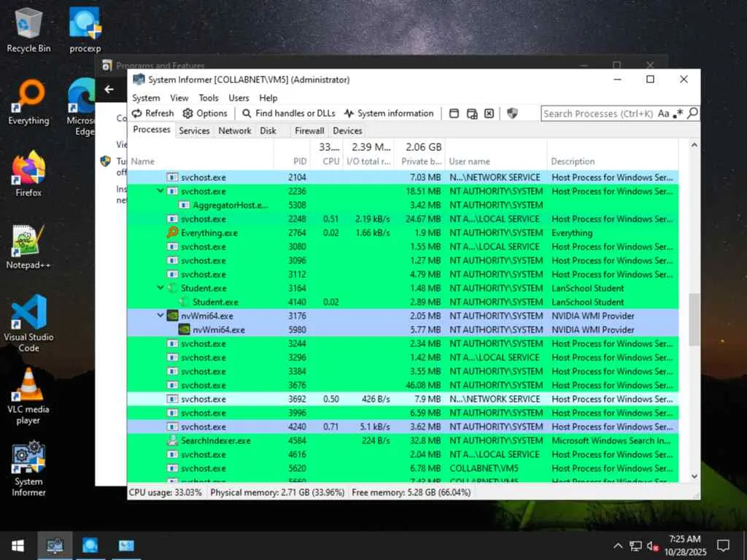Viewport: 747px width, 560px height.
Task: Open the Recycle Bin desktop icon
Action: tap(28, 31)
